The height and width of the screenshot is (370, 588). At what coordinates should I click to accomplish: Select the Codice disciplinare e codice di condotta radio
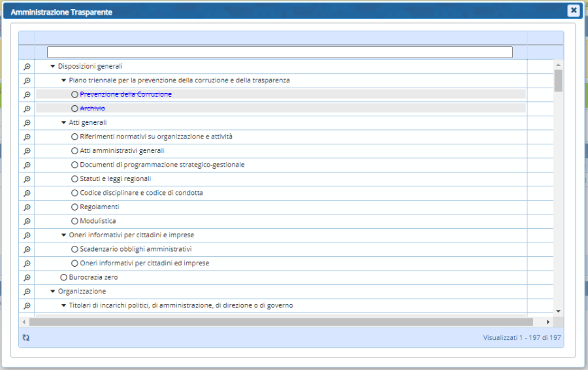click(74, 193)
